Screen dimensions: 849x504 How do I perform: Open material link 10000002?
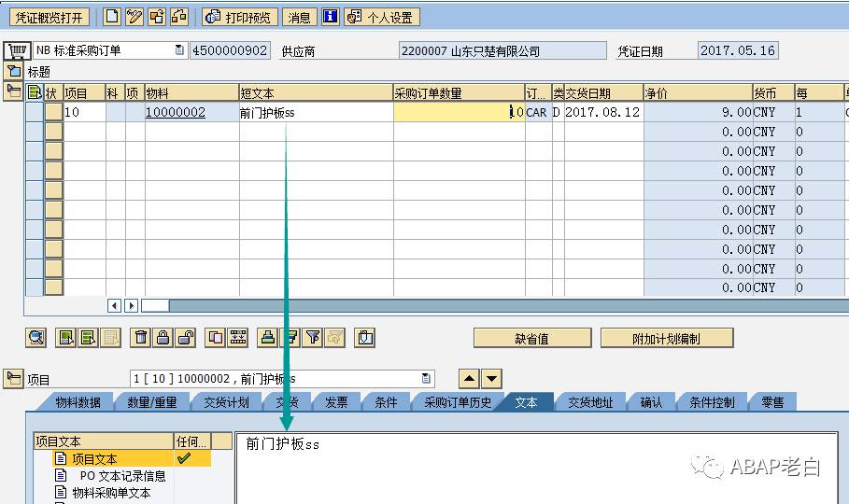176,112
